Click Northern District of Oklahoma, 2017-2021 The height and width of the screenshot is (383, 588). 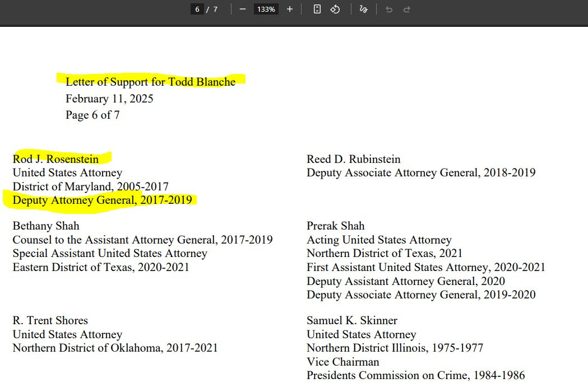(115, 348)
